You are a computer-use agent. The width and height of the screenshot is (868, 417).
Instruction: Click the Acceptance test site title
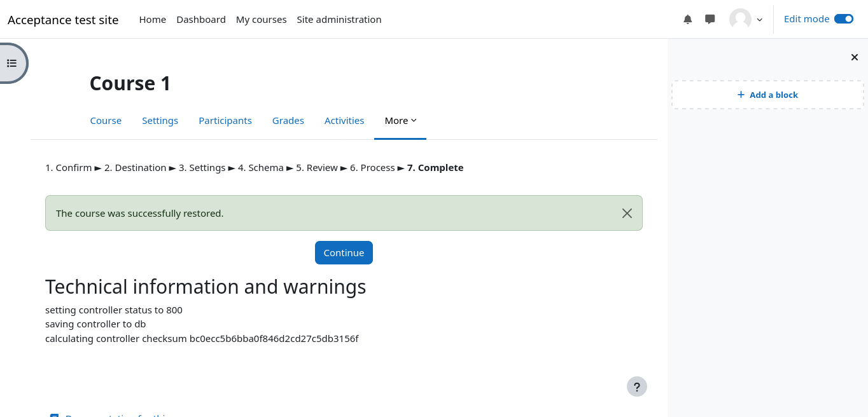[63, 20]
